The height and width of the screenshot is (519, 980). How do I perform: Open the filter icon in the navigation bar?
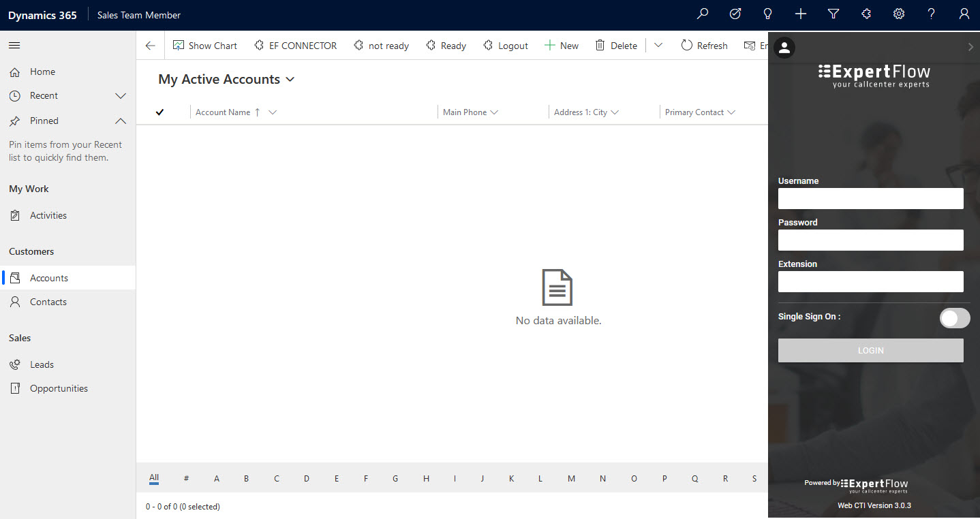[x=833, y=14]
